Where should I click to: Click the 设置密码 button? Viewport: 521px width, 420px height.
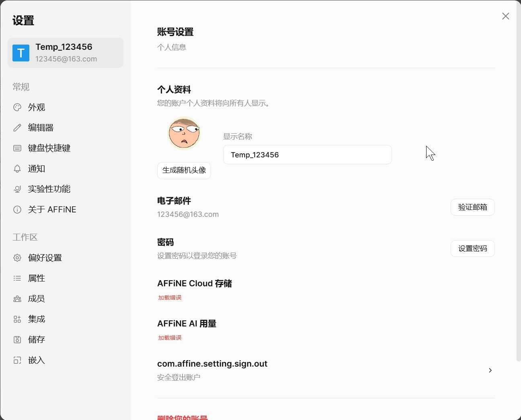pyautogui.click(x=472, y=248)
